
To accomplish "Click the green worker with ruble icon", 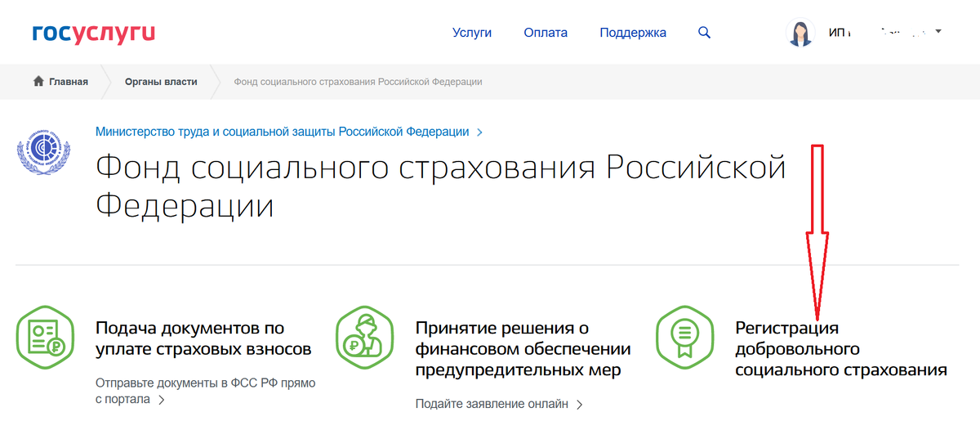I will click(365, 339).
